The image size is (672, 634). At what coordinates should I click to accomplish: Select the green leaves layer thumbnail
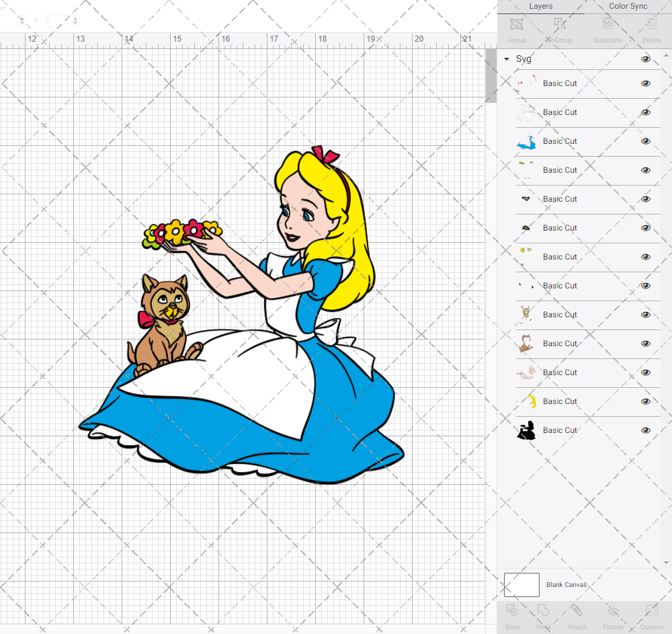[x=526, y=170]
